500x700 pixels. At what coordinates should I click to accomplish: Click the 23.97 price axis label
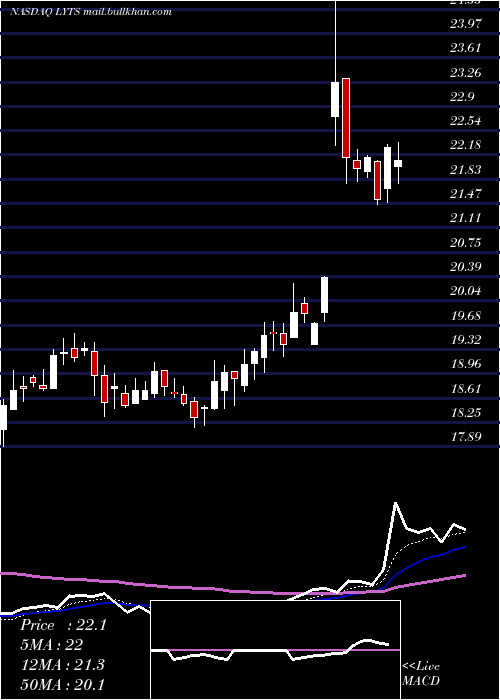[466, 23]
